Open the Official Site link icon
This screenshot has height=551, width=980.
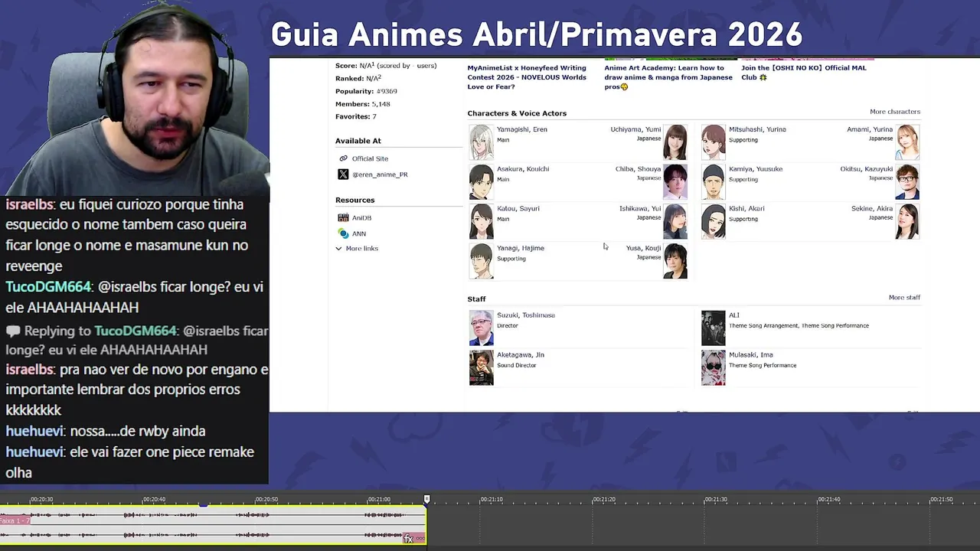[343, 158]
